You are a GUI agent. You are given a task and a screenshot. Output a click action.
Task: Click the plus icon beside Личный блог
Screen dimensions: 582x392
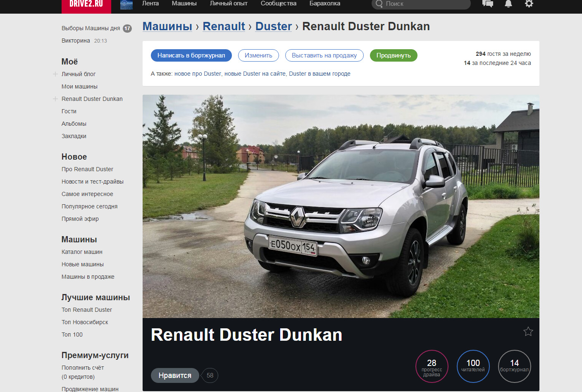(x=55, y=74)
